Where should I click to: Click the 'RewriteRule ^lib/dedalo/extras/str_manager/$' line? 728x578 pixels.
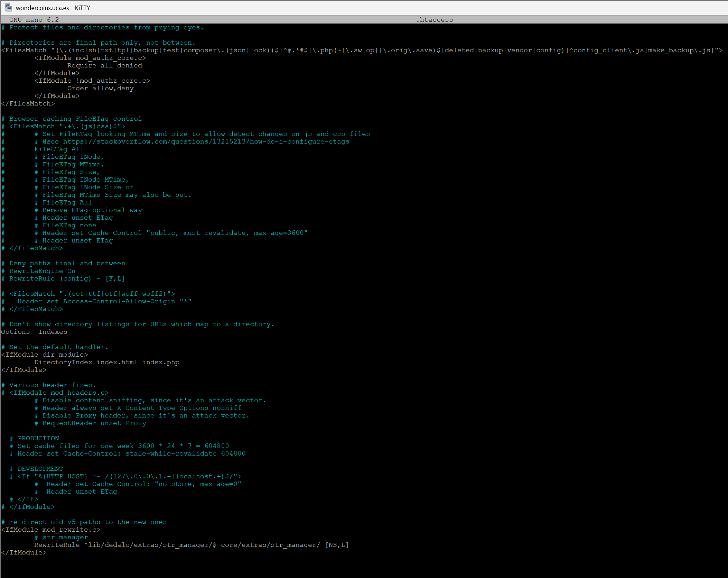click(192, 545)
